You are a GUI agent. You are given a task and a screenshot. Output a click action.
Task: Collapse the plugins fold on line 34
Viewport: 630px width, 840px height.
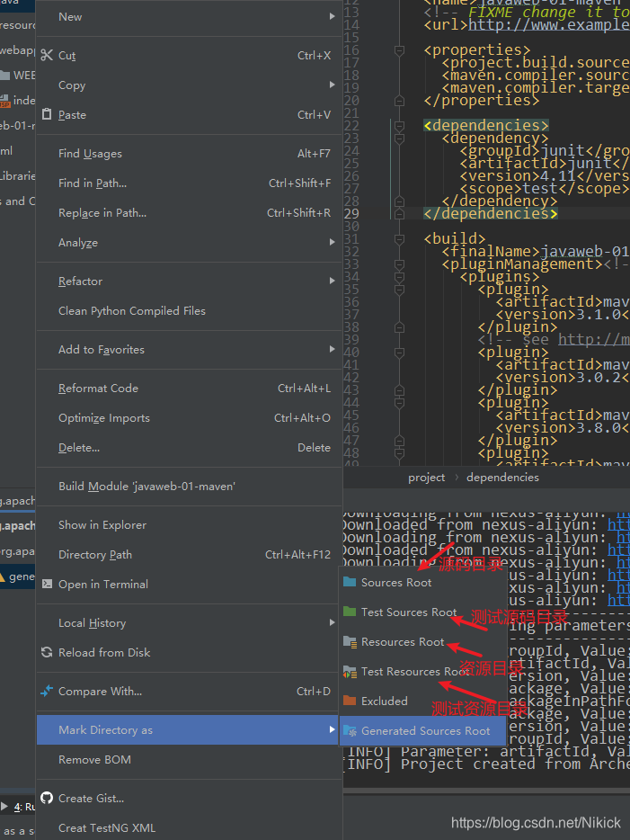pyautogui.click(x=399, y=277)
